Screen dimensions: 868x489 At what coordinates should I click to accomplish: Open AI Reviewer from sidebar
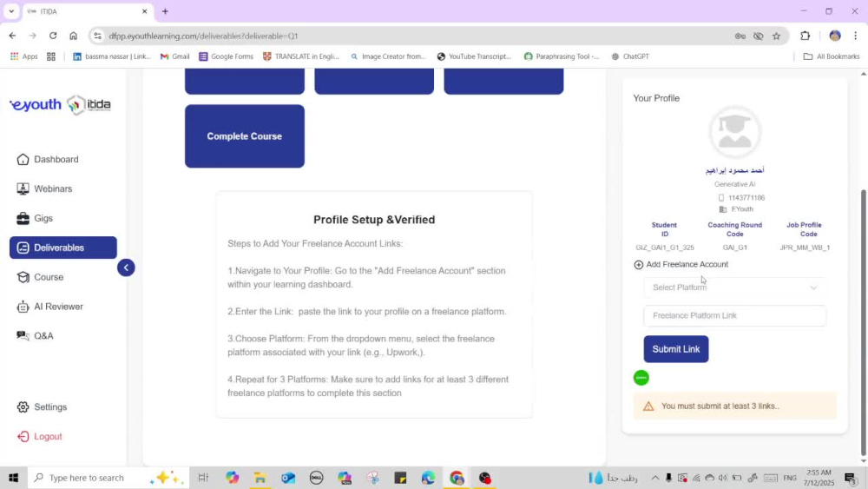[58, 307]
